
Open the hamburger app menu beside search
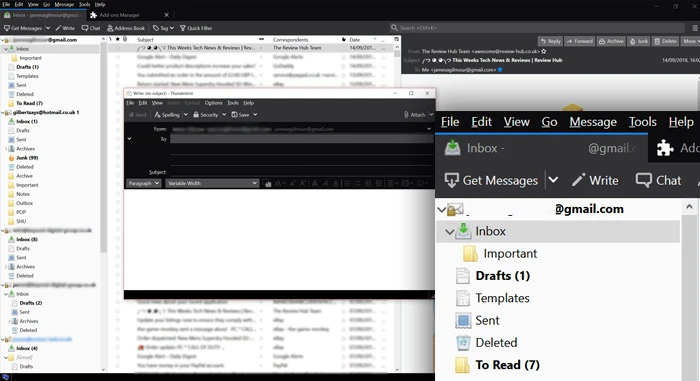pos(695,28)
